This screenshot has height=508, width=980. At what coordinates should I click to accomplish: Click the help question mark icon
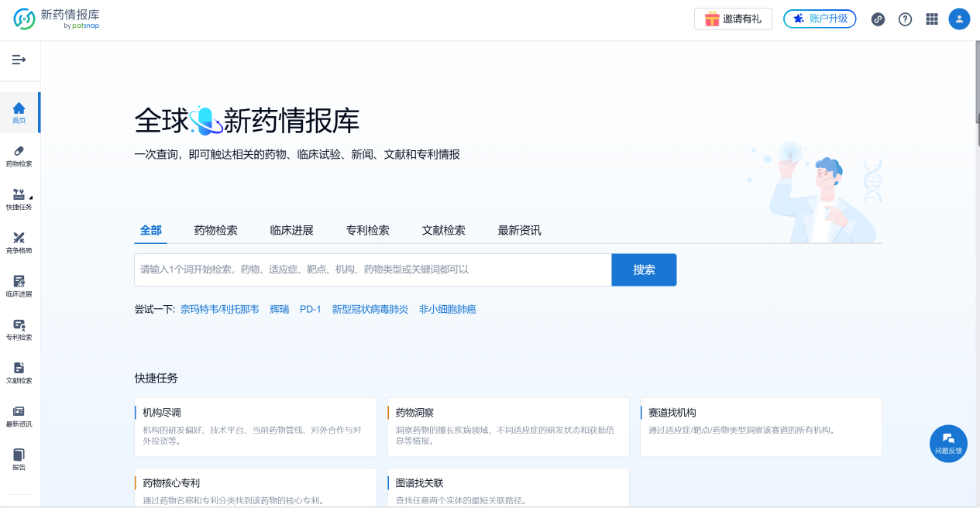point(905,19)
